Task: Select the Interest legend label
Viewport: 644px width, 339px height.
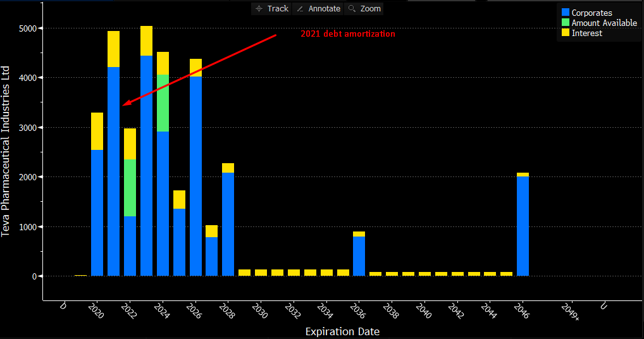Action: point(587,34)
